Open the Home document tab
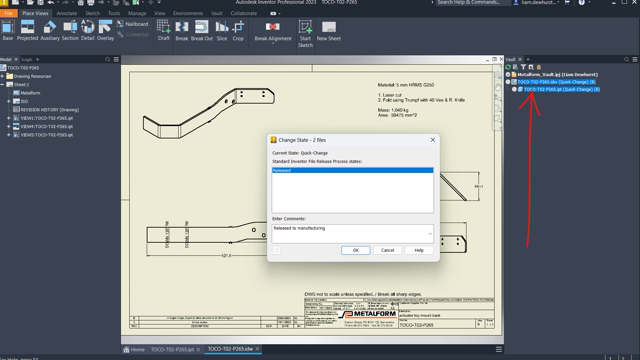 coord(134,349)
